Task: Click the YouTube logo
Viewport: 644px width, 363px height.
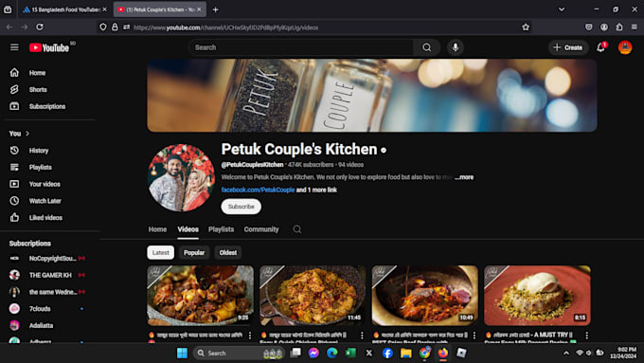Action: [x=49, y=47]
